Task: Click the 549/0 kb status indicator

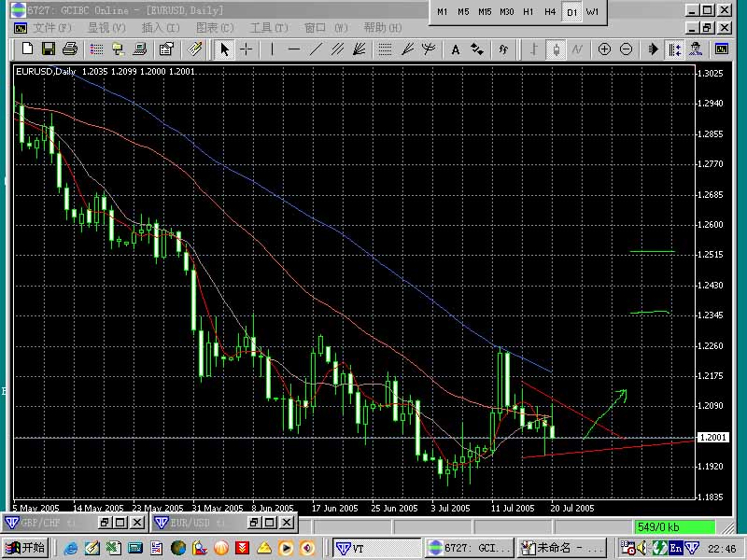Action: [x=674, y=527]
